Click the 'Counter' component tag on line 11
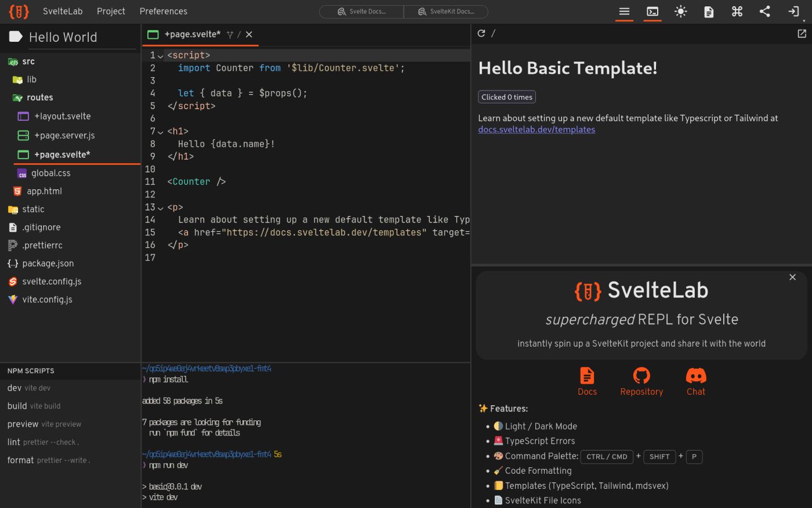The image size is (812, 508). (x=191, y=182)
